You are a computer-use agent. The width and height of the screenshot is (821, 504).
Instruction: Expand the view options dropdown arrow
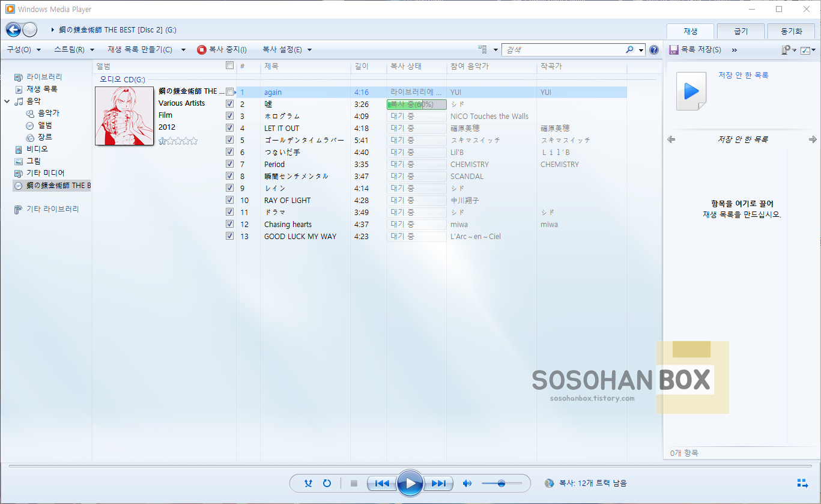click(495, 50)
